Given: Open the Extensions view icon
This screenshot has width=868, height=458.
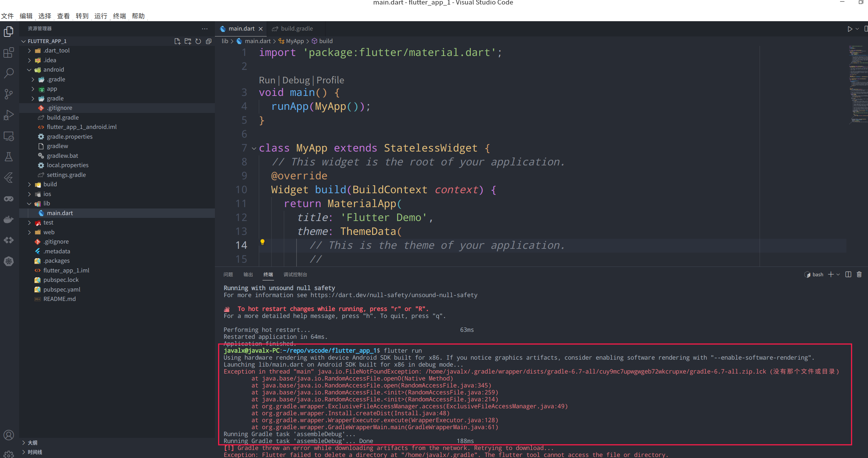Looking at the screenshot, I should click(9, 52).
